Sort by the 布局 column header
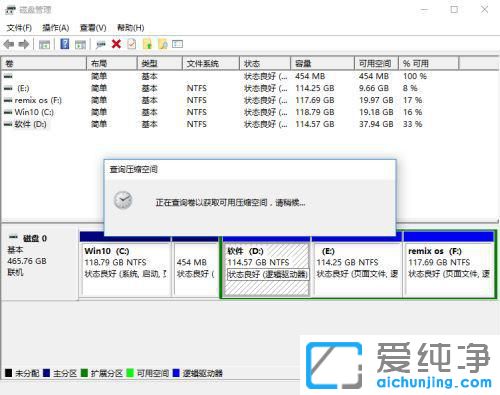 [x=112, y=63]
